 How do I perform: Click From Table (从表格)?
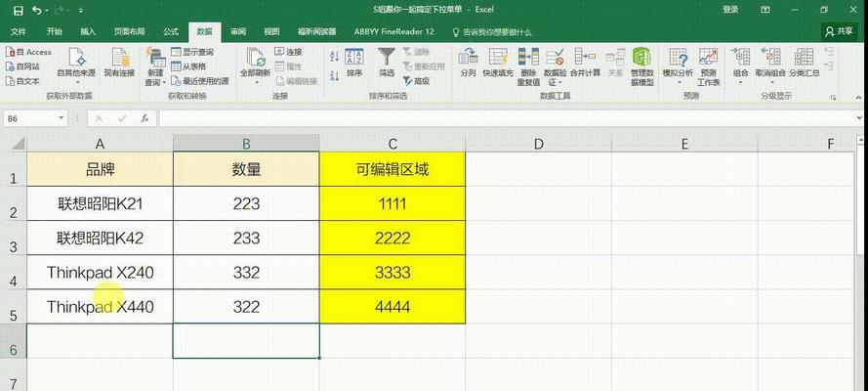pyautogui.click(x=188, y=66)
